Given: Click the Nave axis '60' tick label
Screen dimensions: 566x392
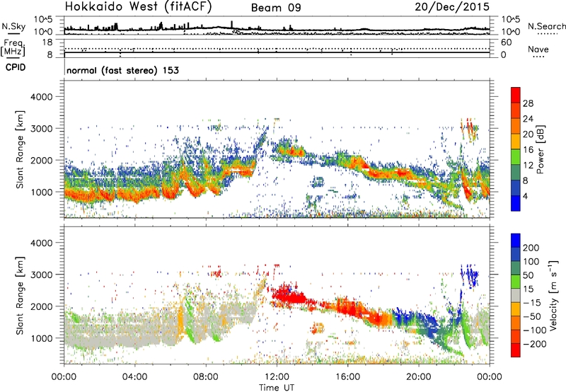Looking at the screenshot, I should [506, 42].
